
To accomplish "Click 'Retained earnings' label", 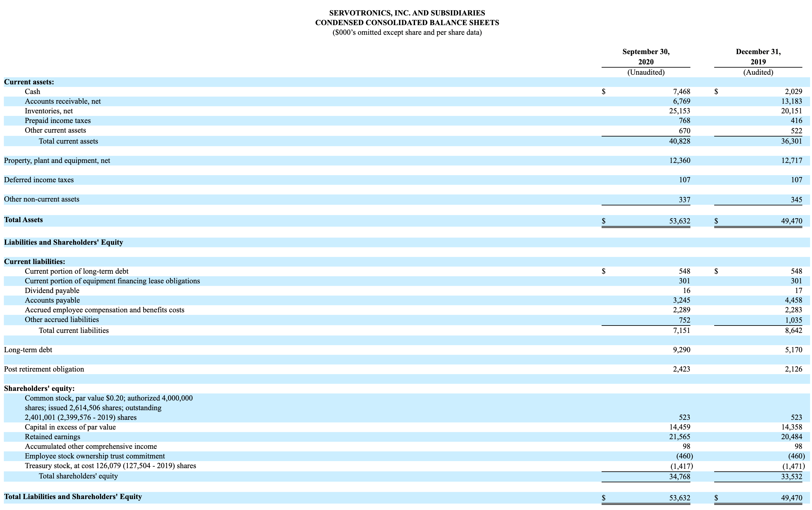I will tap(52, 437).
